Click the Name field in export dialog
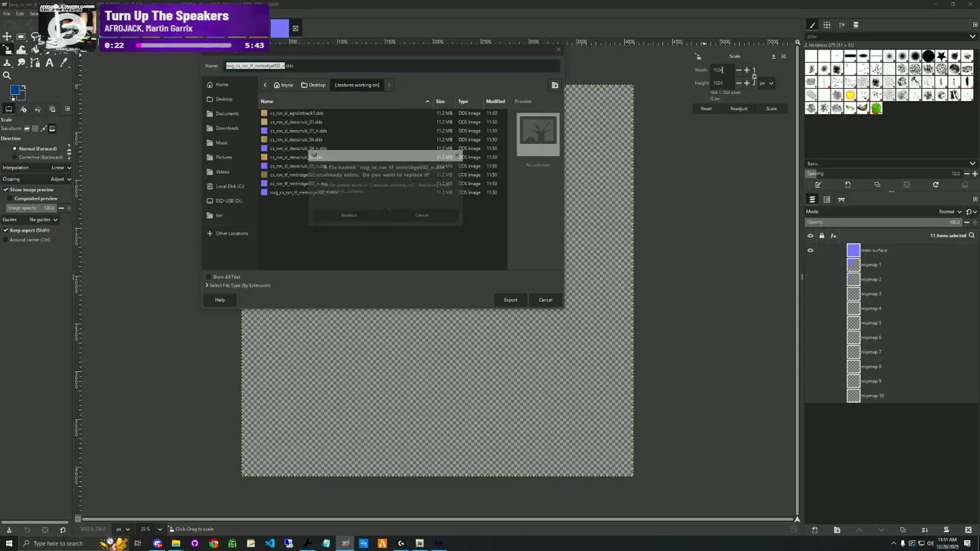This screenshot has height=551, width=980. [x=392, y=66]
